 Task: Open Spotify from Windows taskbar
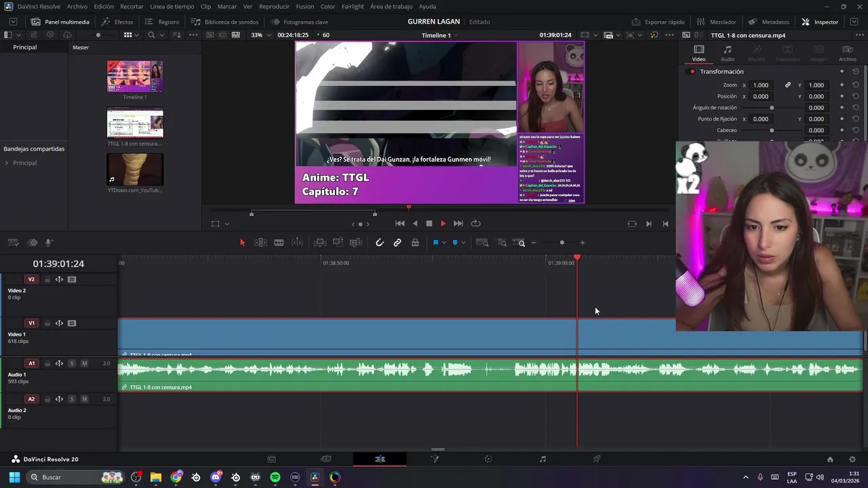click(x=275, y=477)
